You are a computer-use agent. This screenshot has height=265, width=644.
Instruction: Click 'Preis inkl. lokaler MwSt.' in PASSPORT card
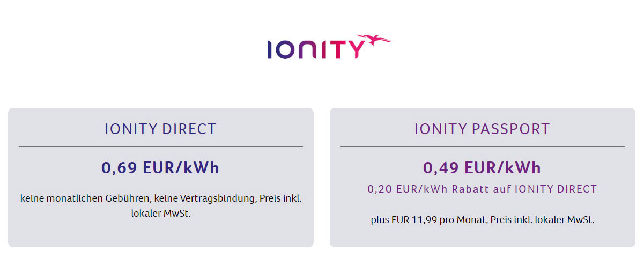pyautogui.click(x=542, y=220)
